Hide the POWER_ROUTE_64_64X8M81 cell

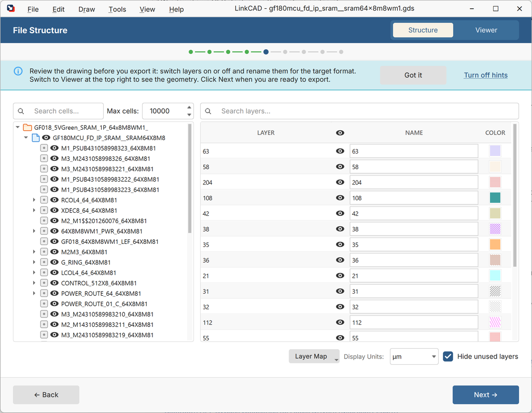(x=54, y=293)
